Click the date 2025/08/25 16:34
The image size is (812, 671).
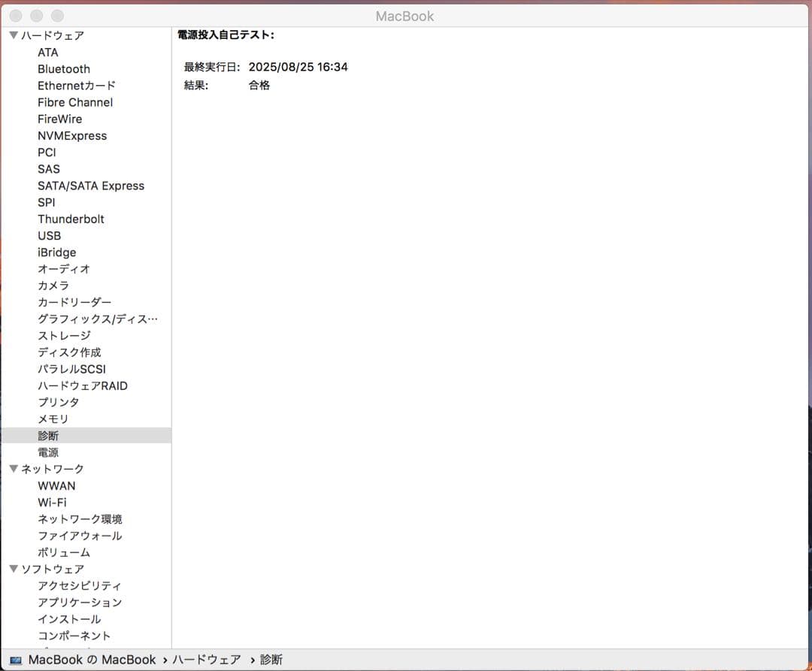(x=298, y=67)
